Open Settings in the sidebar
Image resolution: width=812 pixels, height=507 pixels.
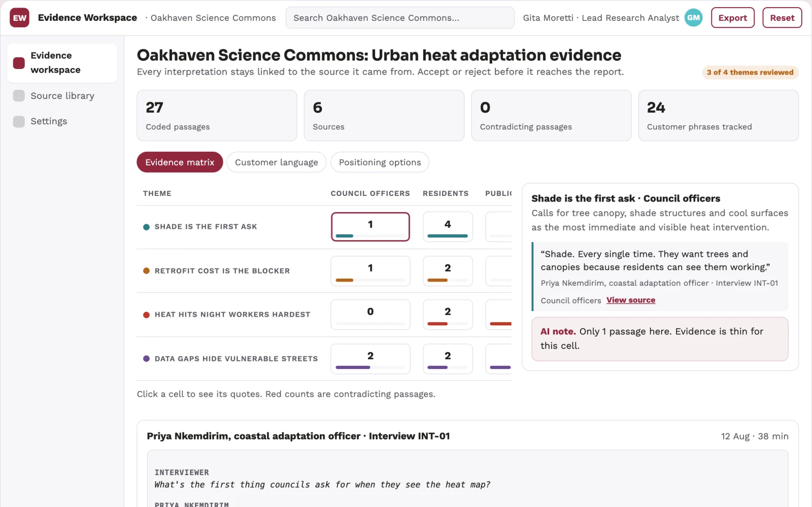pos(62,121)
